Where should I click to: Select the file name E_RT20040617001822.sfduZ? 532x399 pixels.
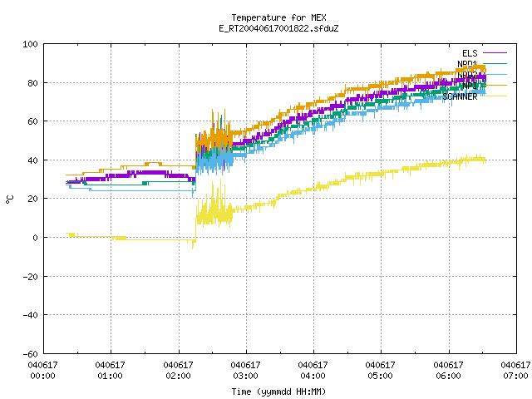pos(278,28)
